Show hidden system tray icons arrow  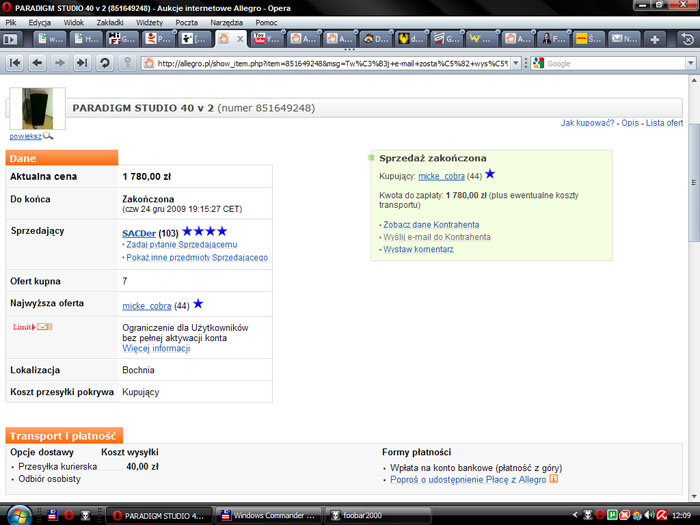click(x=575, y=515)
